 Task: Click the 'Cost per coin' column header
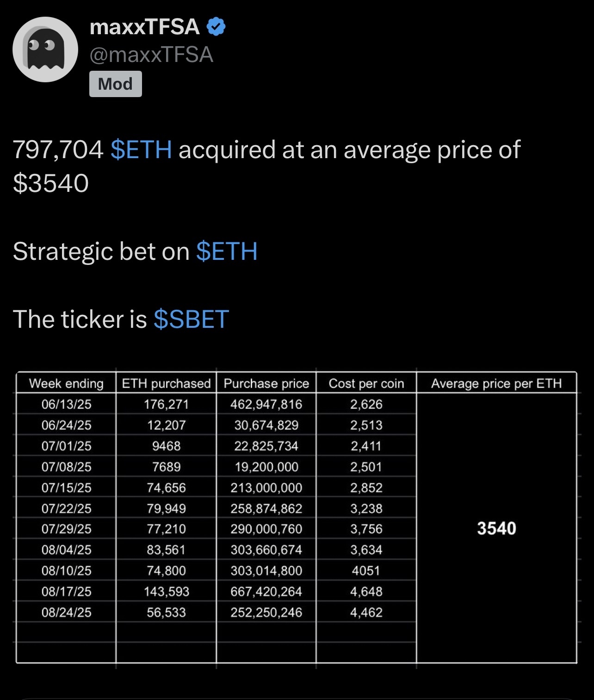click(x=366, y=383)
